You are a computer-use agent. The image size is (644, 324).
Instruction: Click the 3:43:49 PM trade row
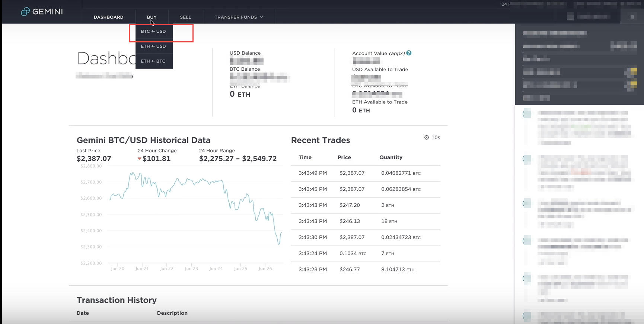[366, 173]
